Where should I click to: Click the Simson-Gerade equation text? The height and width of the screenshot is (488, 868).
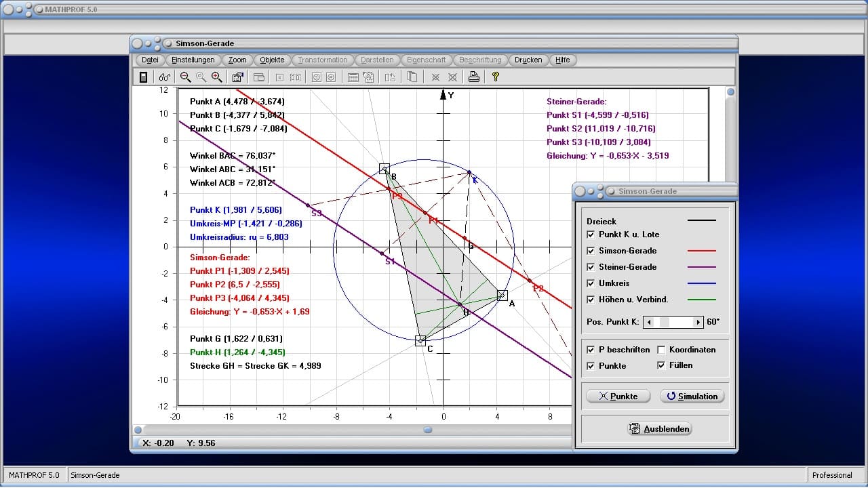pyautogui.click(x=250, y=312)
